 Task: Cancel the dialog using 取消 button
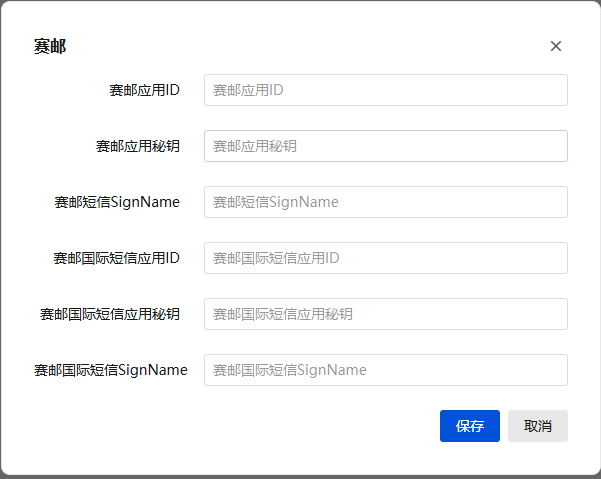(x=538, y=426)
